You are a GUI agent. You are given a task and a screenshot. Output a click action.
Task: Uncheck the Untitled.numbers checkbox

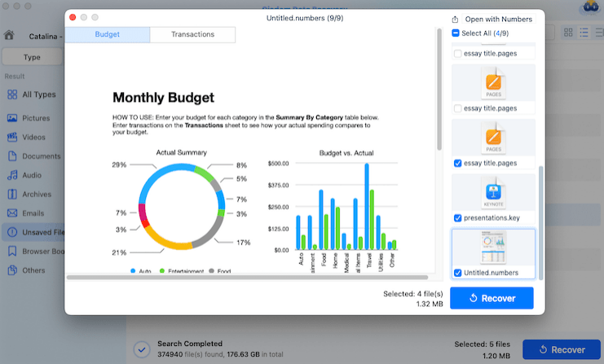pyautogui.click(x=457, y=272)
